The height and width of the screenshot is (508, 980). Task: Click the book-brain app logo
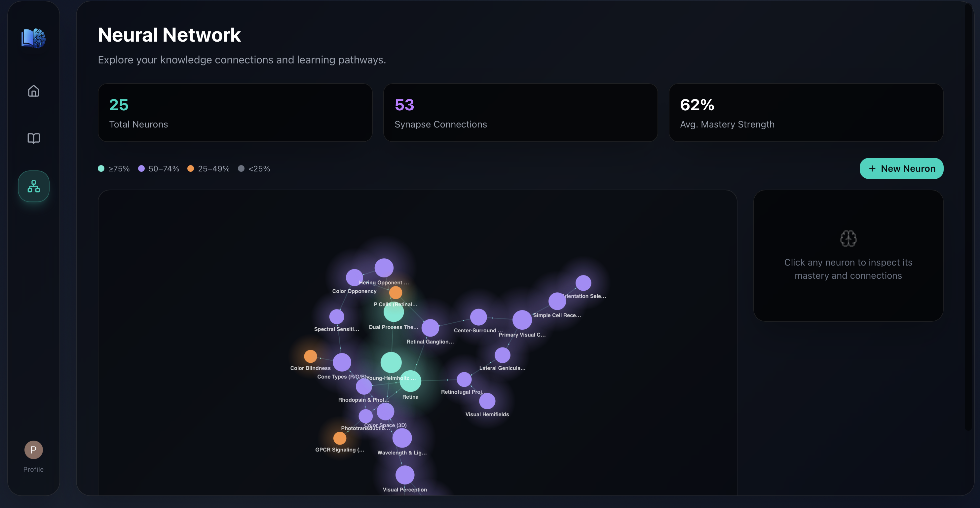pyautogui.click(x=33, y=38)
